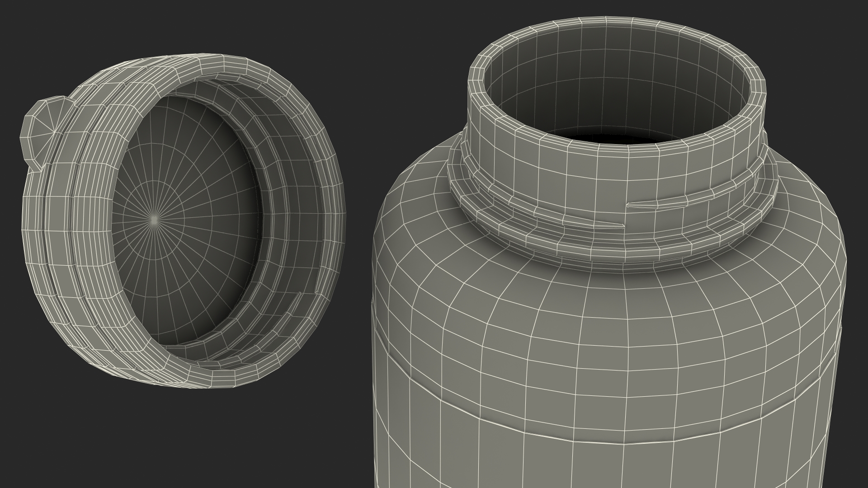
Task: Click the center pole vertex inside the cap
Action: click(154, 219)
